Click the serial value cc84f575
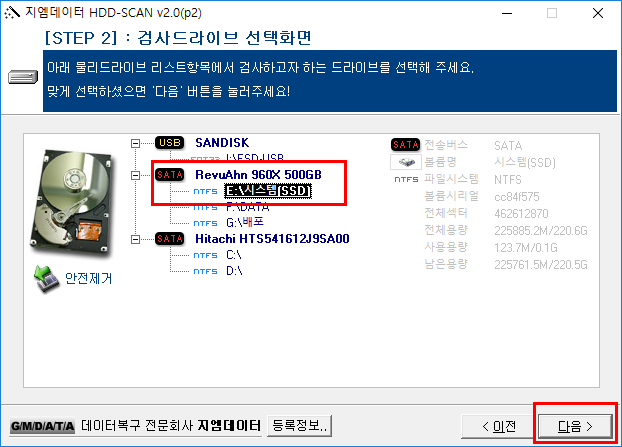This screenshot has height=447, width=622. coord(517,197)
